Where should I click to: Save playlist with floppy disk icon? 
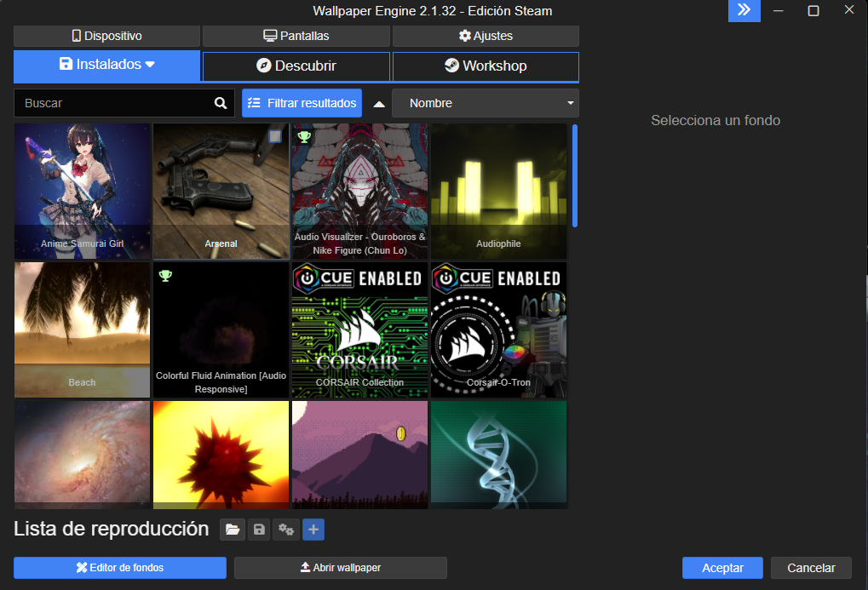259,530
